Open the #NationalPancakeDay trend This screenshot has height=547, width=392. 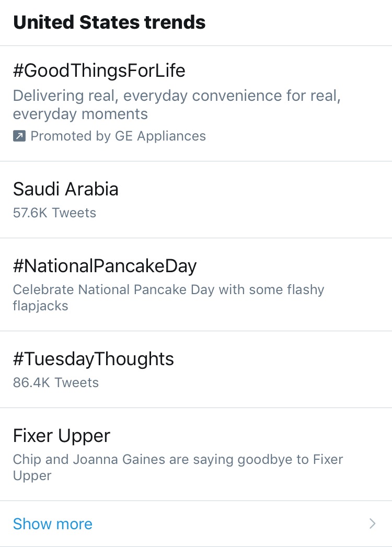(x=105, y=266)
